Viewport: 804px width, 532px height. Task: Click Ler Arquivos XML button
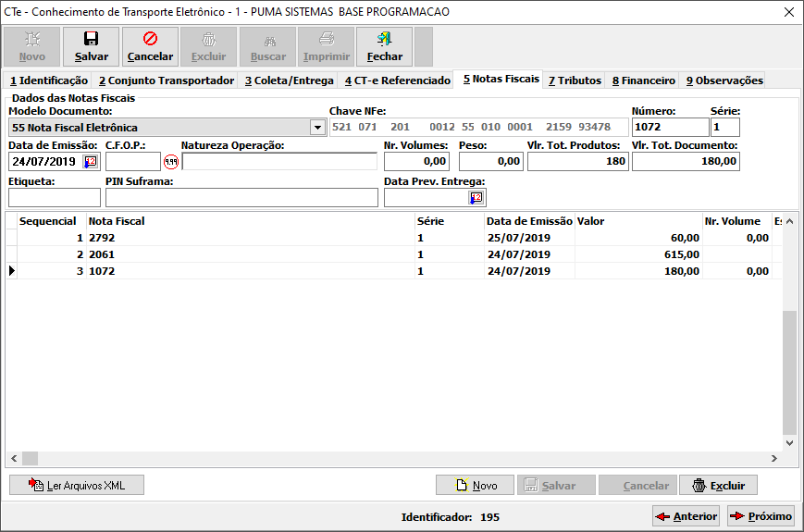77,485
